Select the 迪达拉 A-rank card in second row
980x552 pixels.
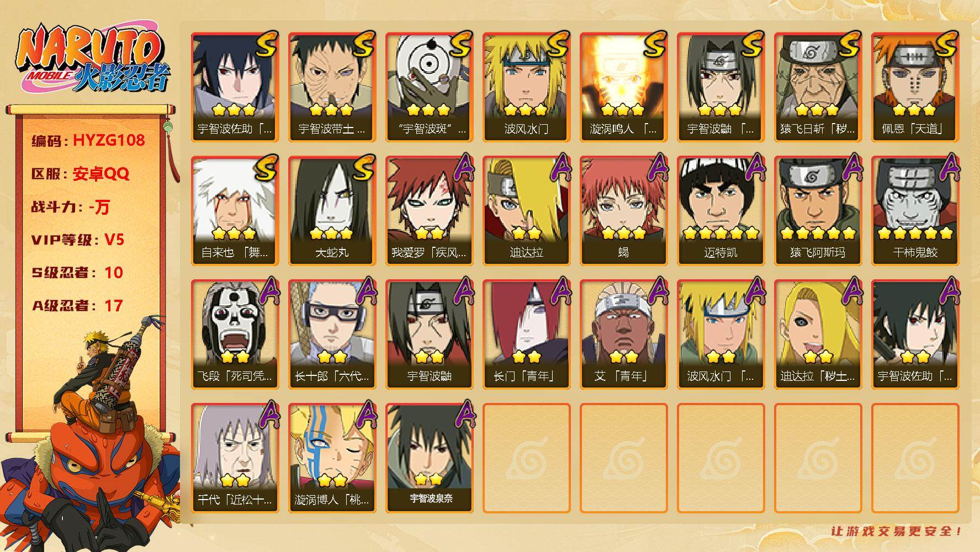[526, 211]
